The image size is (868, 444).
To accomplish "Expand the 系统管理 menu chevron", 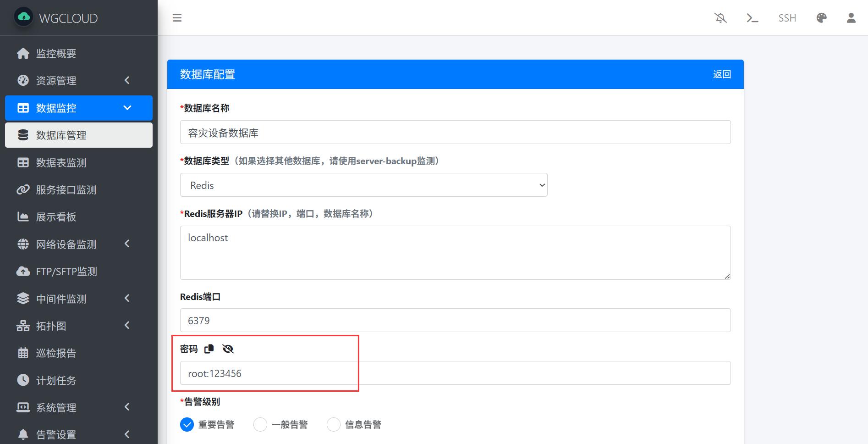I will [127, 407].
